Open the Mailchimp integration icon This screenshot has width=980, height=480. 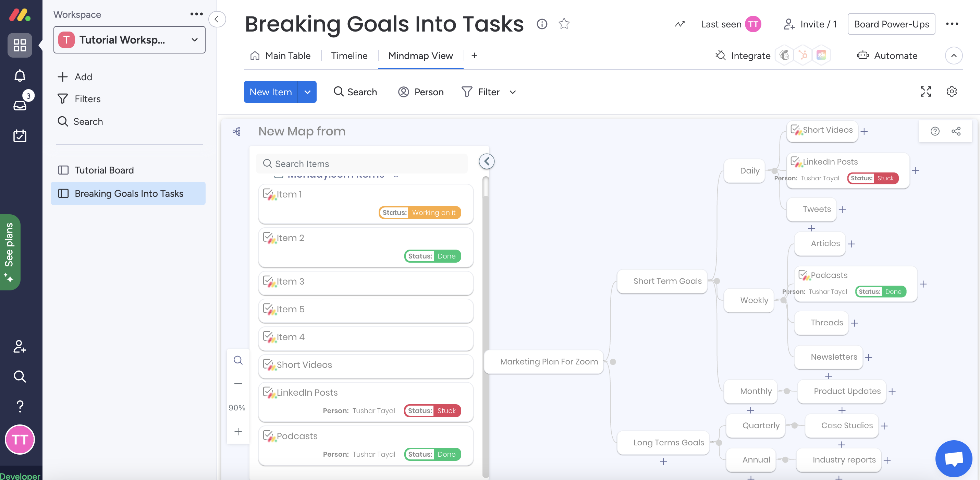tap(784, 56)
